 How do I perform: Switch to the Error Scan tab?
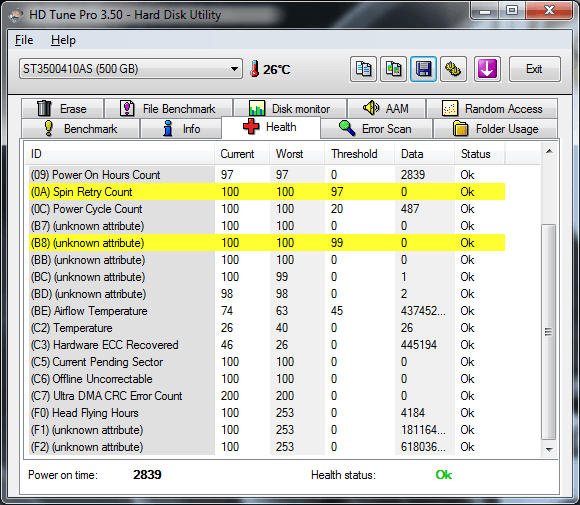377,129
